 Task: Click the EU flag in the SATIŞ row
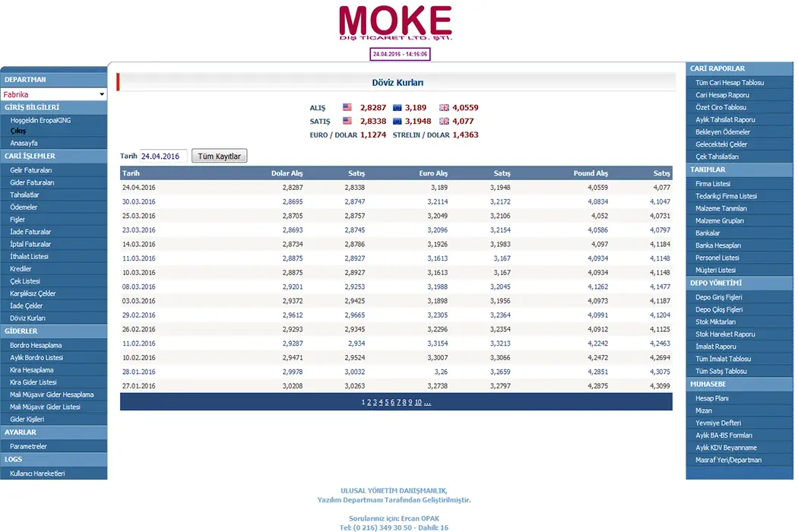[397, 121]
